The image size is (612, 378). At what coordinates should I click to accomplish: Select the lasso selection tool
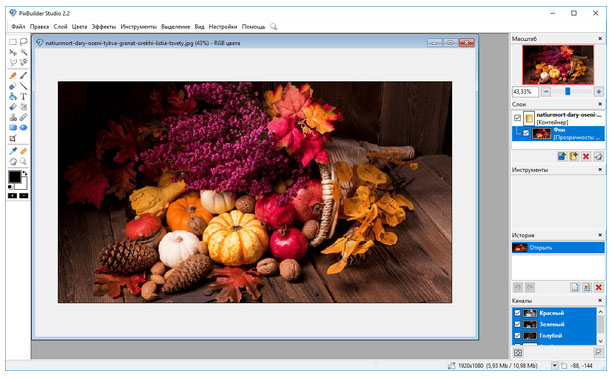[x=23, y=41]
